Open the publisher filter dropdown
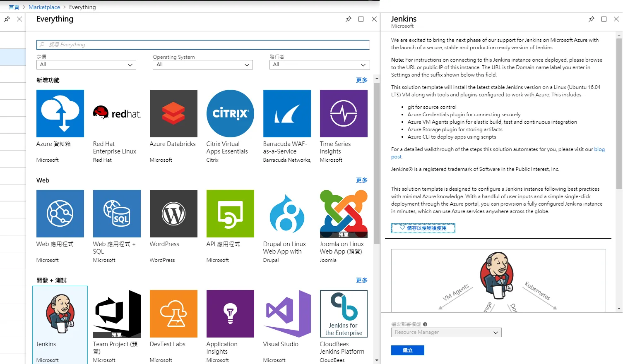 (x=319, y=65)
